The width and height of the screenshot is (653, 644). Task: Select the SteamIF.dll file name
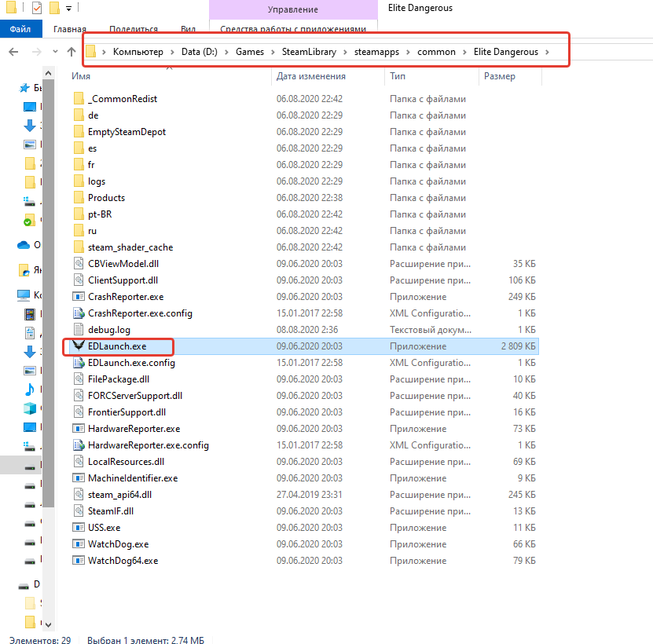pyautogui.click(x=111, y=510)
